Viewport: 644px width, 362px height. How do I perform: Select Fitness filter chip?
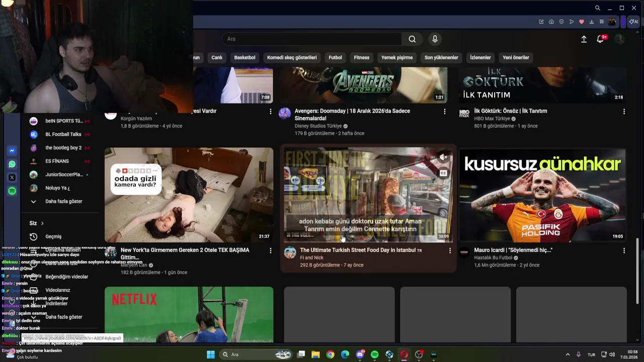[x=361, y=57]
